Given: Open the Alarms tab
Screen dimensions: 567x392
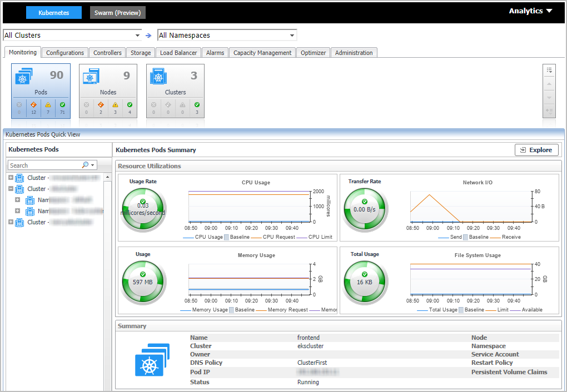Looking at the screenshot, I should click(x=215, y=53).
